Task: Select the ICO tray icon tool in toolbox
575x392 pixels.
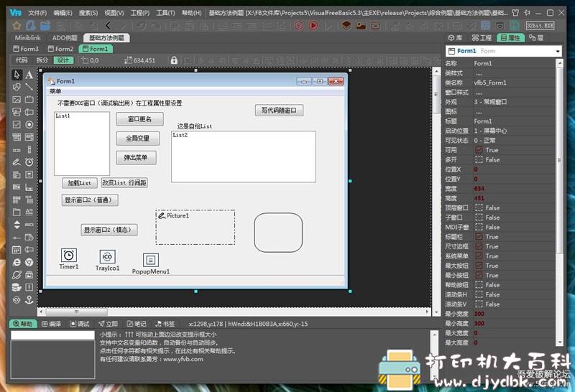Action: pyautogui.click(x=17, y=299)
